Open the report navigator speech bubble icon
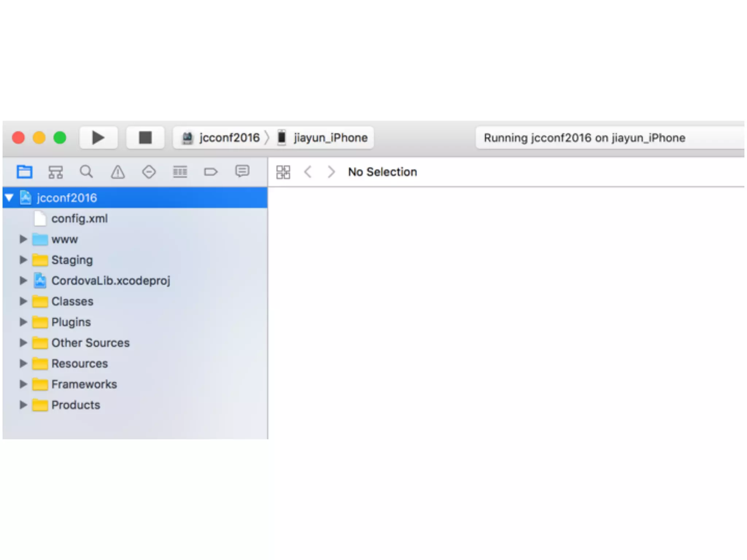Image resolution: width=747 pixels, height=560 pixels. (x=242, y=171)
